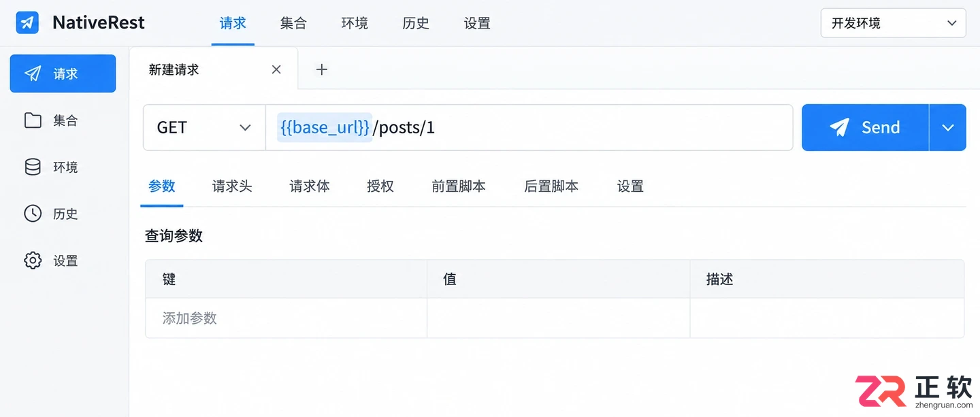The image size is (980, 417).
Task: Switch to top 请求 menu tab
Action: [233, 23]
